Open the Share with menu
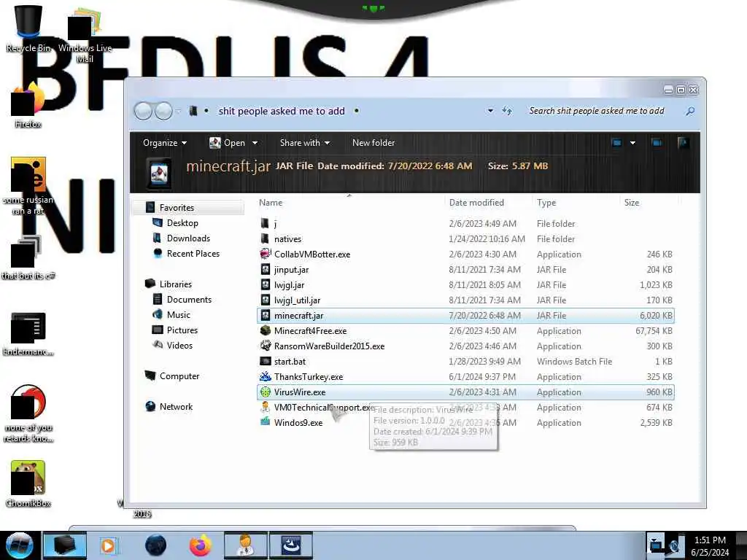The image size is (747, 560). [305, 143]
